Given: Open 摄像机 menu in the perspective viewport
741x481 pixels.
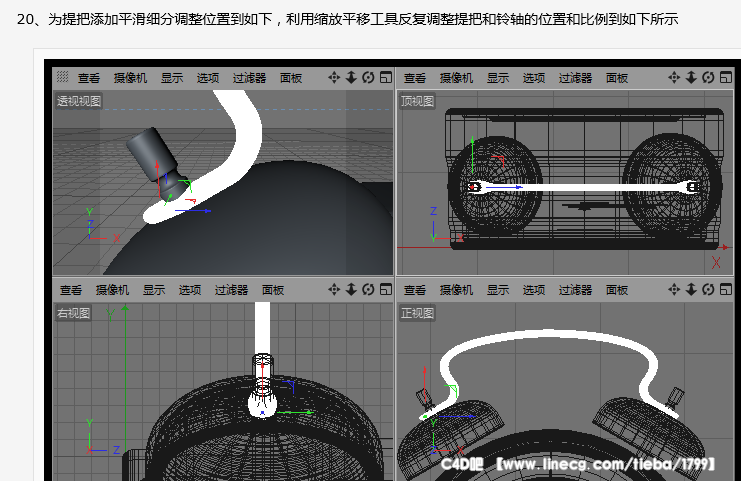Looking at the screenshot, I should (x=130, y=78).
